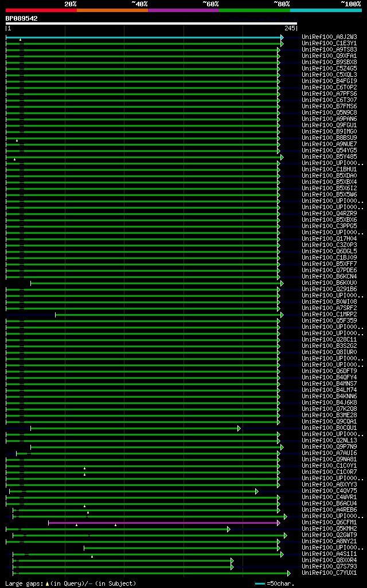
Task: Open hit UniRef100_C1E3Y1
Action: pyautogui.click(x=330, y=43)
